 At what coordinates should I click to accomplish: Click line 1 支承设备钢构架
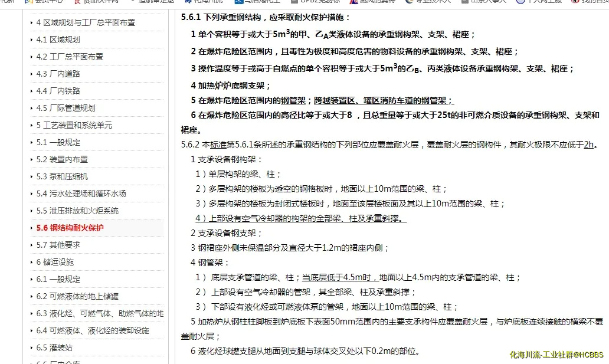coord(227,160)
